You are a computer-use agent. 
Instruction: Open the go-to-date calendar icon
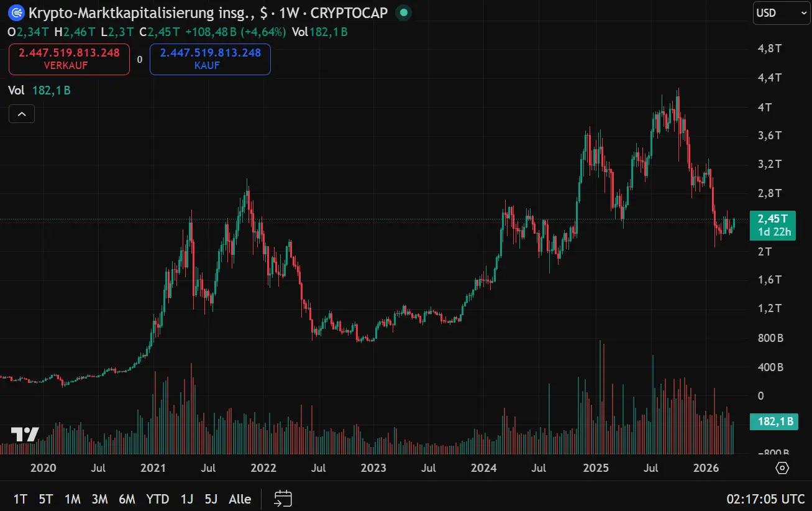pos(283,499)
